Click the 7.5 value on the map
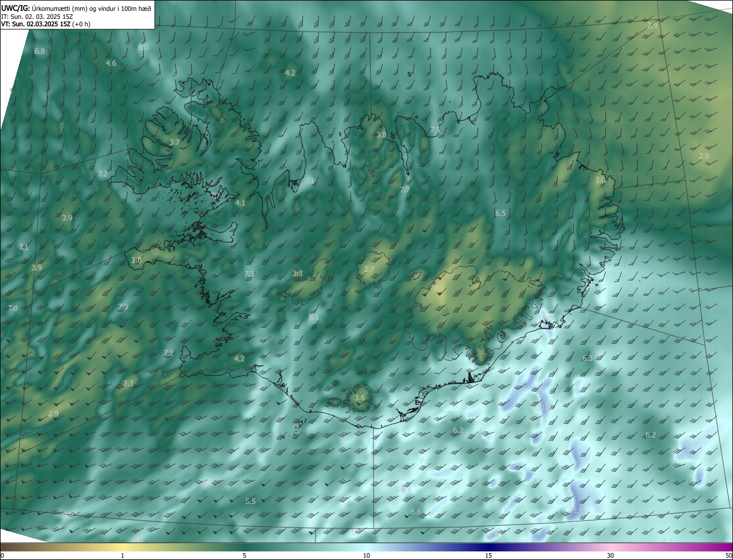The width and height of the screenshot is (733, 560). pos(435,130)
